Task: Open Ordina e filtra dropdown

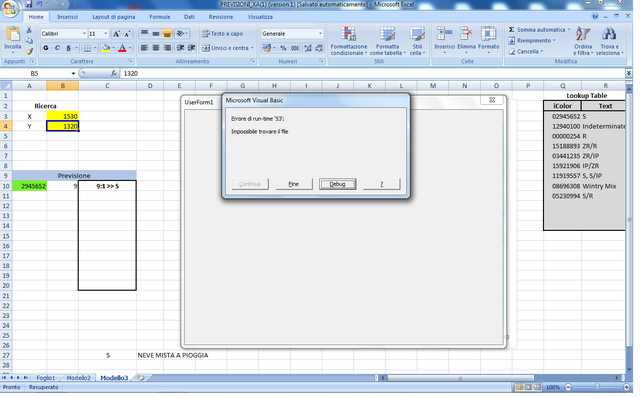Action: coord(582,41)
